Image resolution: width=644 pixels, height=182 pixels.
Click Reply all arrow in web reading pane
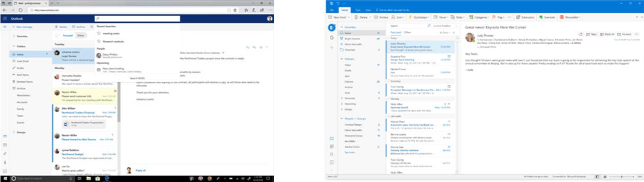tap(254, 47)
